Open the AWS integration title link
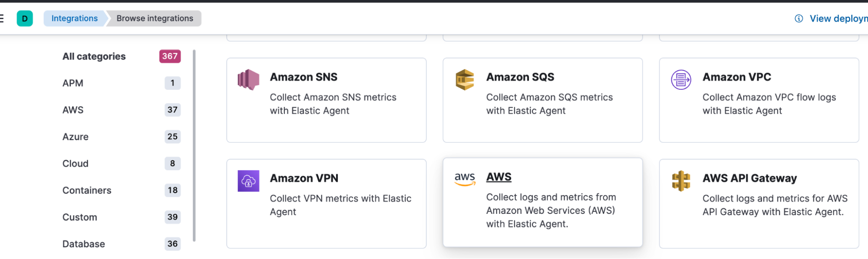 click(x=498, y=177)
